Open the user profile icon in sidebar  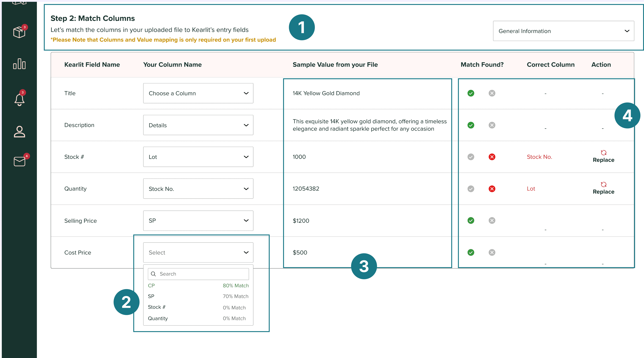[x=19, y=132]
